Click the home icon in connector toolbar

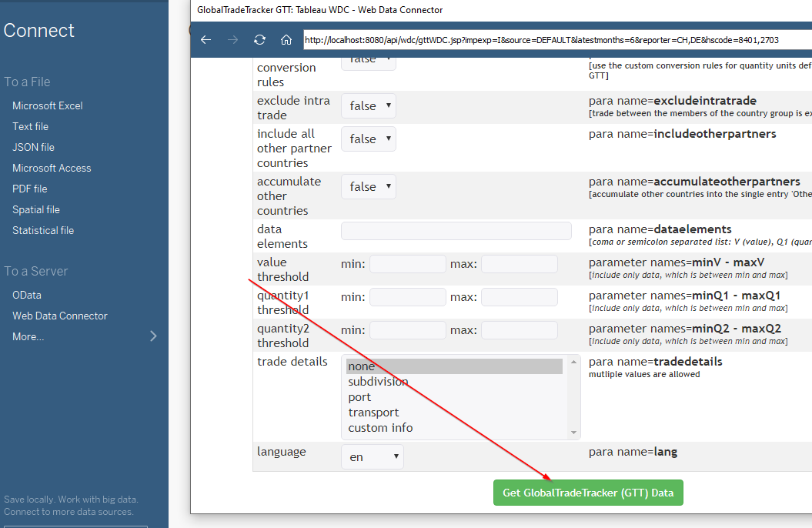pos(286,40)
